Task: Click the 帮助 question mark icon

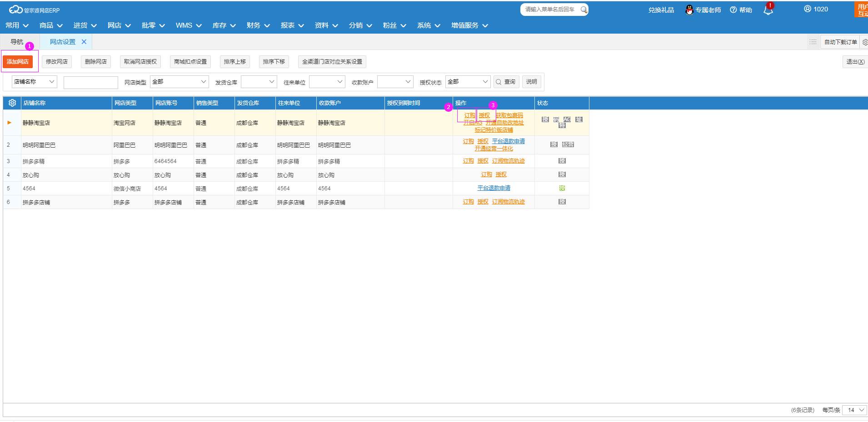Action: point(733,10)
